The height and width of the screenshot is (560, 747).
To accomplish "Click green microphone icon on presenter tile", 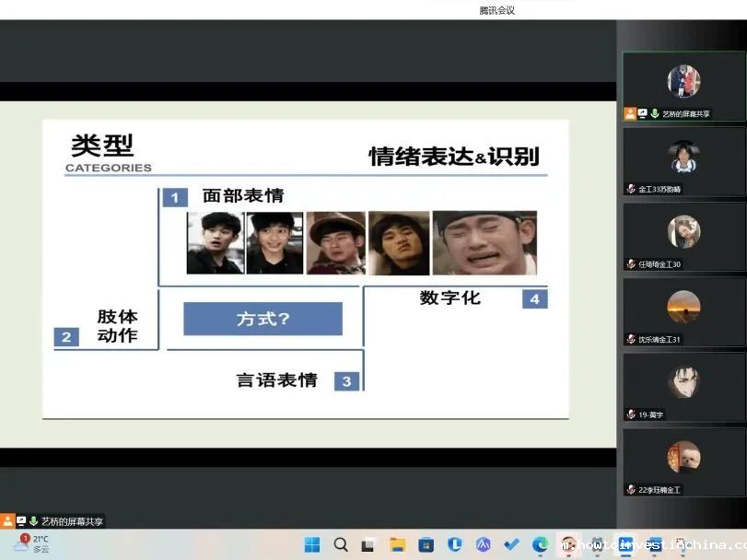I will (654, 114).
